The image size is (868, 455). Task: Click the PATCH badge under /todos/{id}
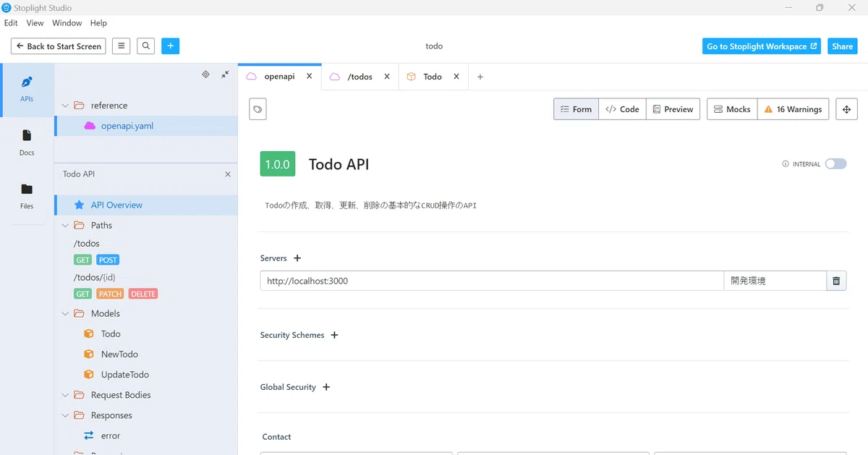[110, 294]
